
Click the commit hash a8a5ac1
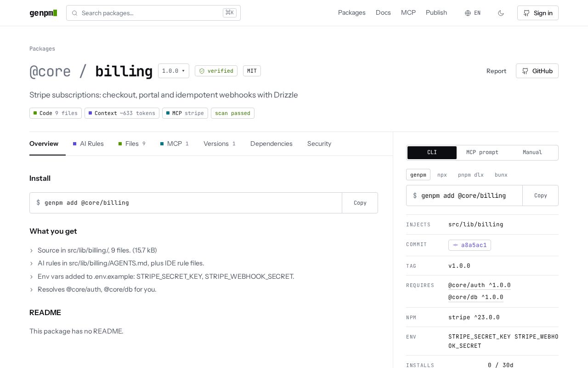[x=469, y=245]
